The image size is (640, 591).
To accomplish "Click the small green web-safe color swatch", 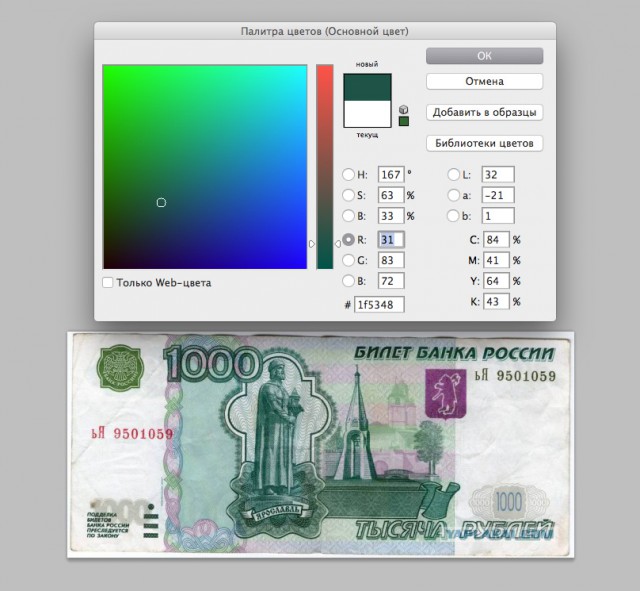I will (404, 121).
